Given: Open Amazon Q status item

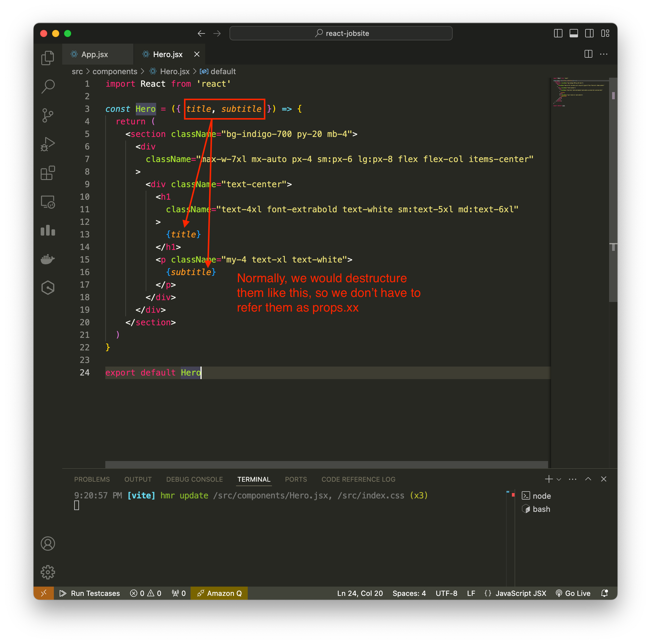Looking at the screenshot, I should [x=219, y=593].
